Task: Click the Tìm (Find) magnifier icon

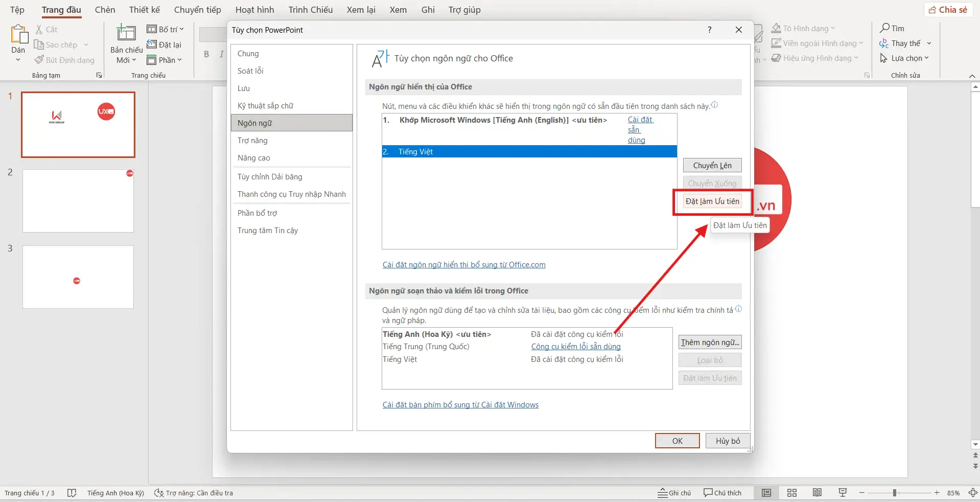Action: (885, 28)
